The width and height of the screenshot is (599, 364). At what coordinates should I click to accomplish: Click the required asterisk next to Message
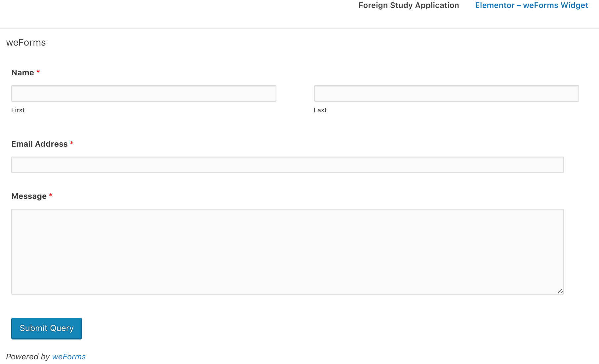[x=51, y=195]
